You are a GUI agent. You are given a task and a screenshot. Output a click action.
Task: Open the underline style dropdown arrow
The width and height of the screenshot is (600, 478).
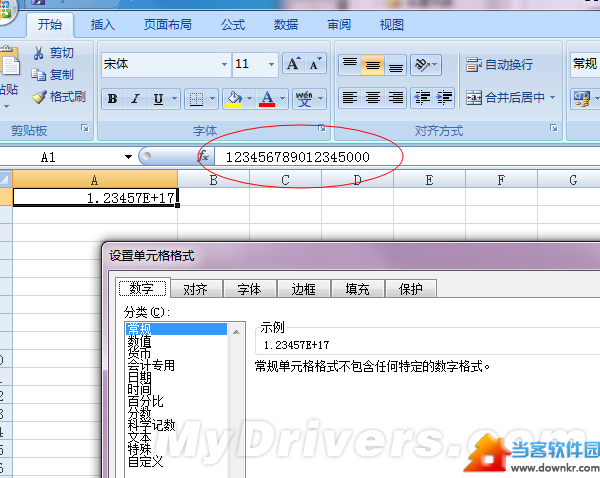(x=174, y=99)
